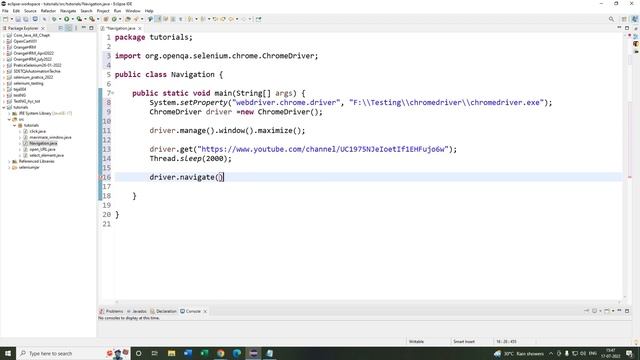Open the Refactor menu

coord(48,11)
